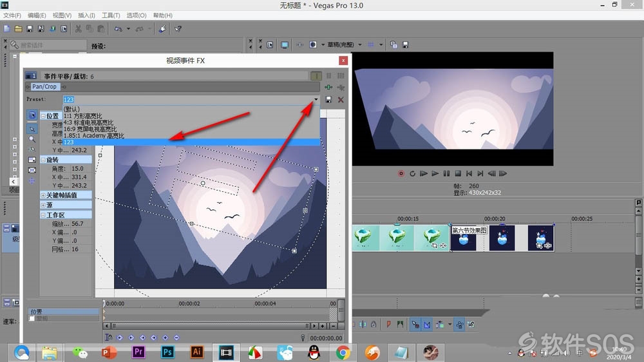This screenshot has width=644, height=362.
Task: Click the New project icon in toolbar
Action: [x=6, y=29]
